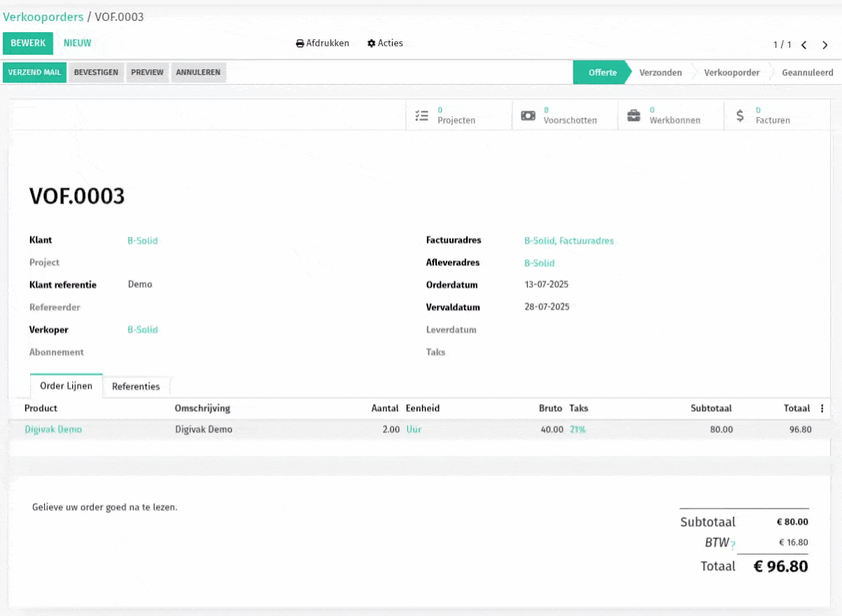The height and width of the screenshot is (616, 842).
Task: Click the Voorschotten money icon
Action: pyautogui.click(x=528, y=116)
